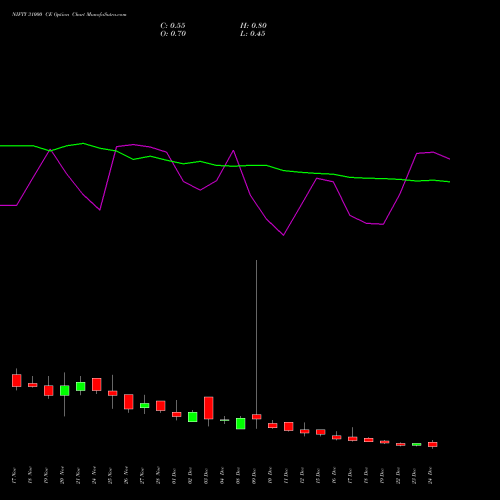Click the '12 Dec' date axis label
Viewport: 500px width, 500px height.
pyautogui.click(x=302, y=476)
